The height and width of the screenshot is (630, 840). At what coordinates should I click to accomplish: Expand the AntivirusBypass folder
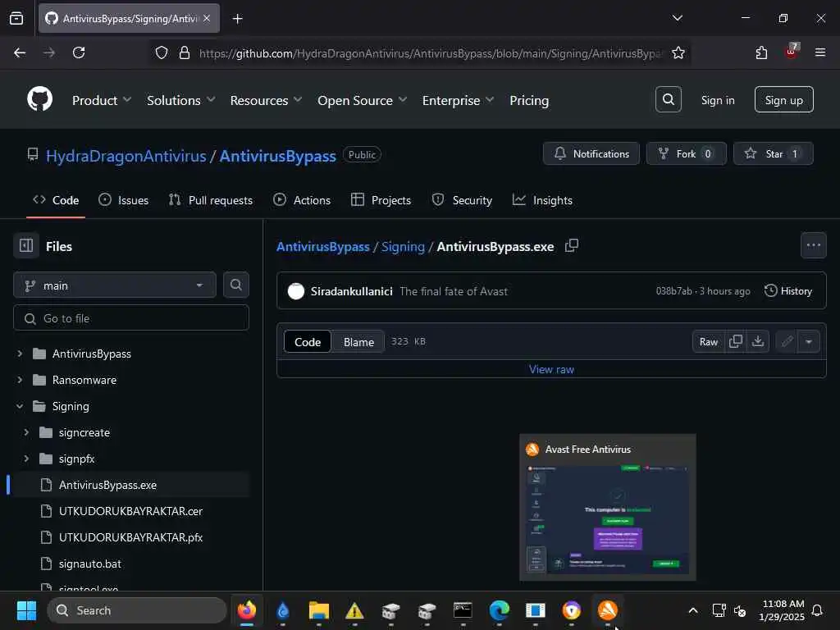20,354
